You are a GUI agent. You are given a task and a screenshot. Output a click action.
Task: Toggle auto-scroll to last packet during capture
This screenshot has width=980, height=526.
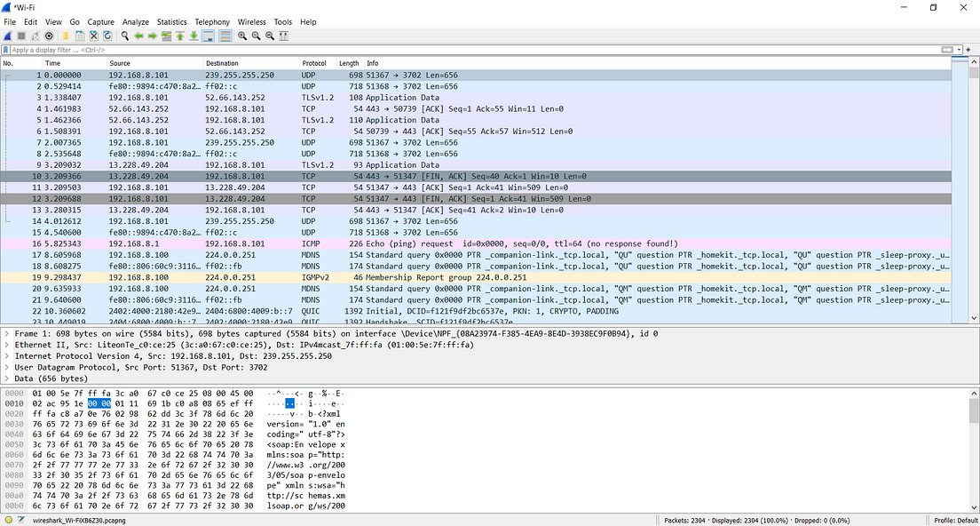tap(209, 36)
